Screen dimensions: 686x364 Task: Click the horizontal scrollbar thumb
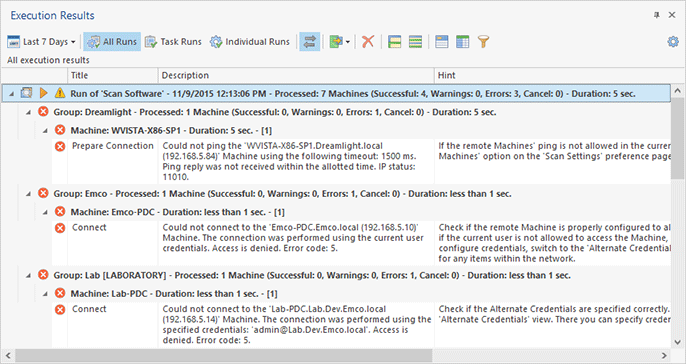(223, 355)
